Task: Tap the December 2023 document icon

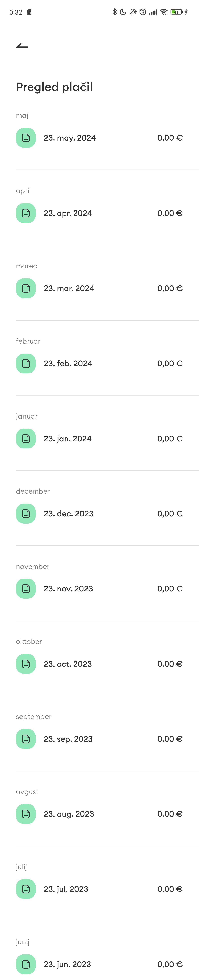Action: click(26, 514)
